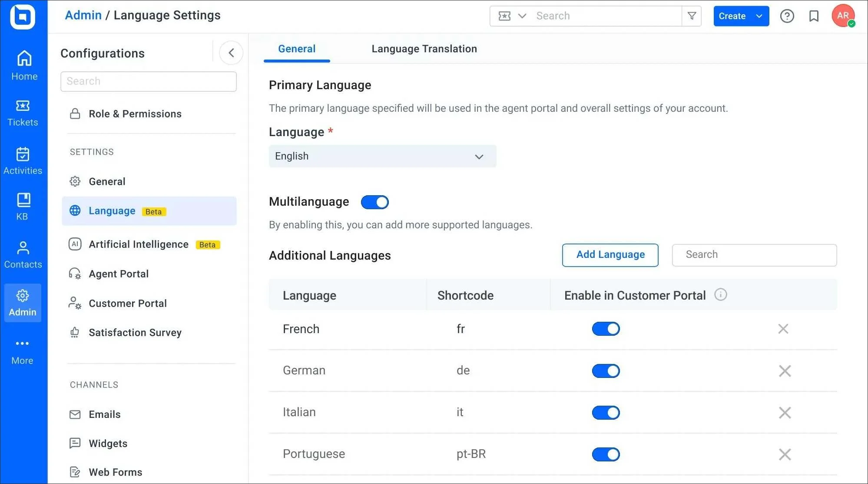Click the Admin breadcrumb link
The height and width of the screenshot is (484, 868).
click(83, 15)
